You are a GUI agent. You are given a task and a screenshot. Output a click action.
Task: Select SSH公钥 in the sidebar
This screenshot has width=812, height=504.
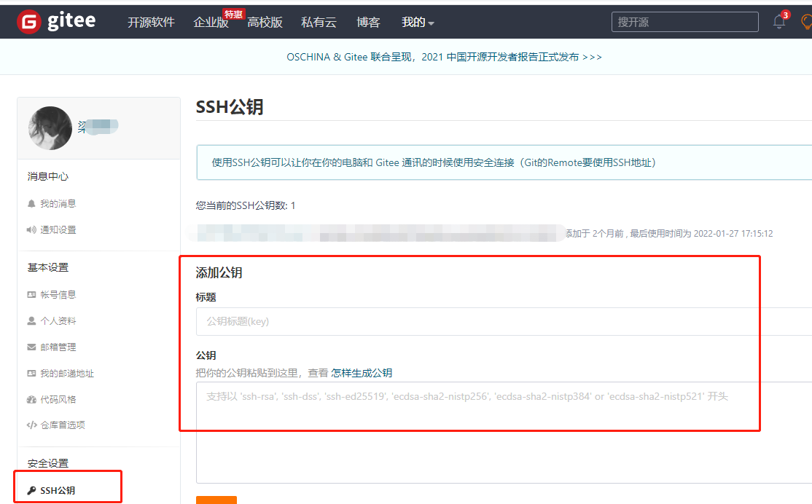point(58,491)
